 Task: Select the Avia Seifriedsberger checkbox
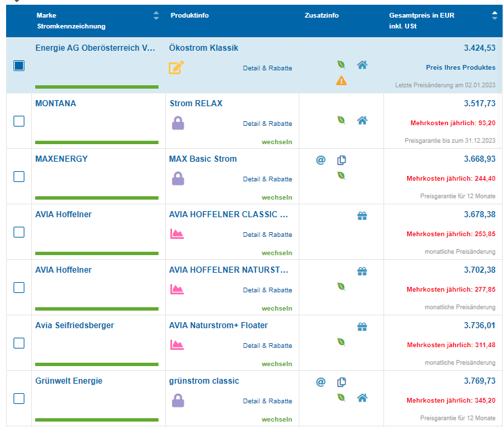coord(19,343)
